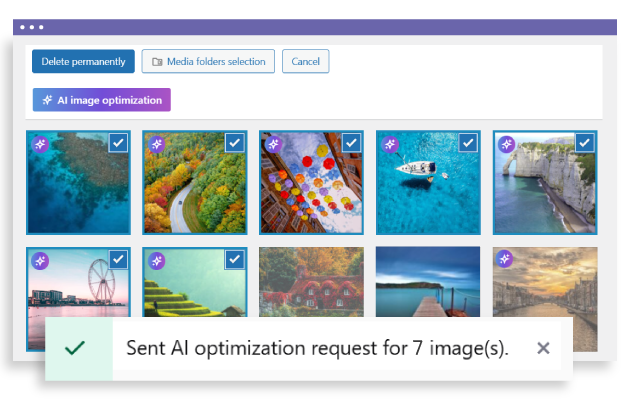Image resolution: width=630 pixels, height=400 pixels.
Task: Uncheck the Ferris wheel image checkbox
Action: (118, 259)
